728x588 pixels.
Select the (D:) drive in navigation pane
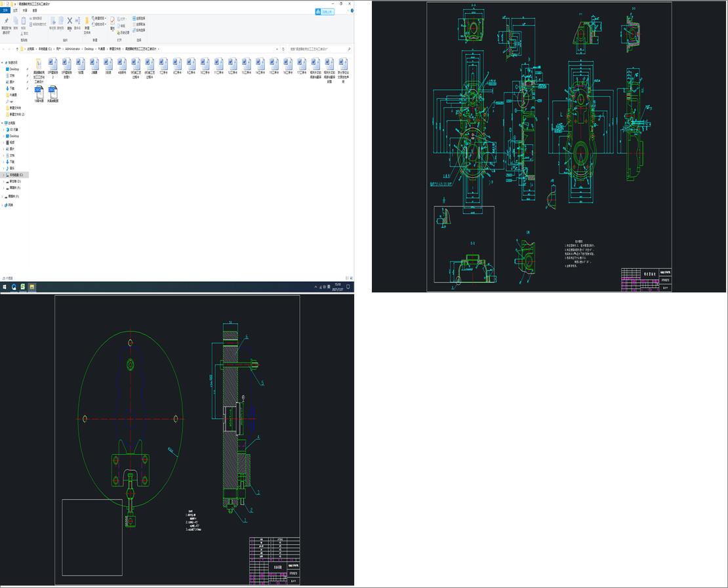15,182
